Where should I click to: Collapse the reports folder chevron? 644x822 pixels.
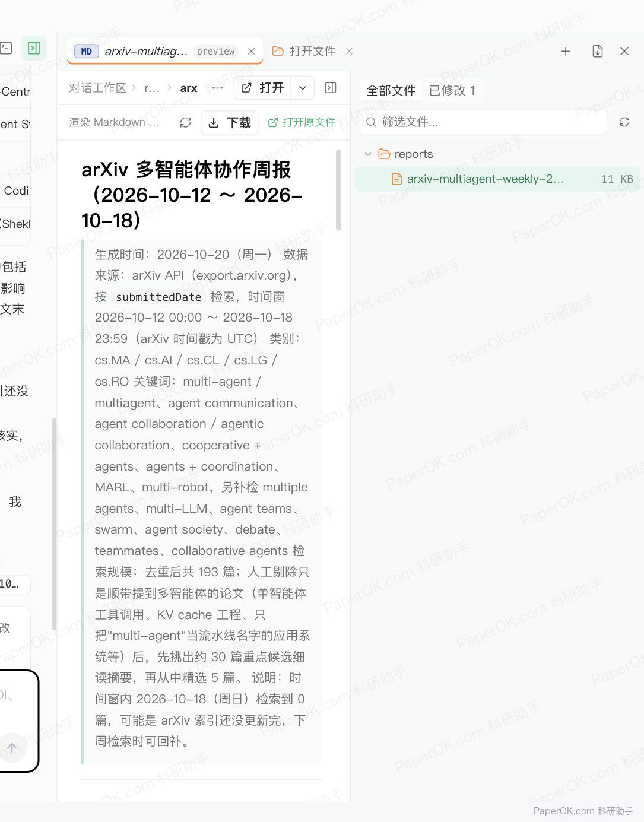pyautogui.click(x=368, y=154)
